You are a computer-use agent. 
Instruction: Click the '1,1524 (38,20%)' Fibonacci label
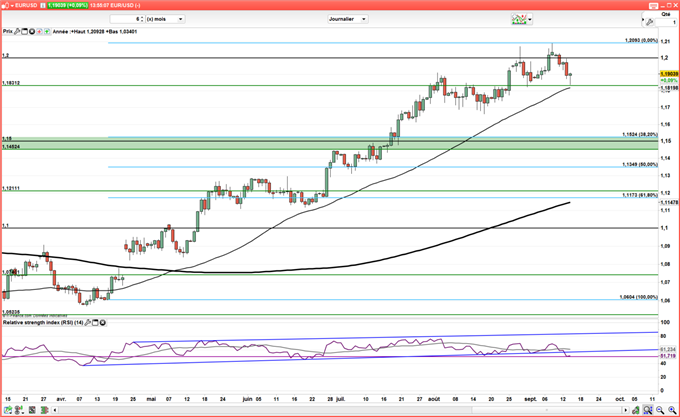(640, 135)
